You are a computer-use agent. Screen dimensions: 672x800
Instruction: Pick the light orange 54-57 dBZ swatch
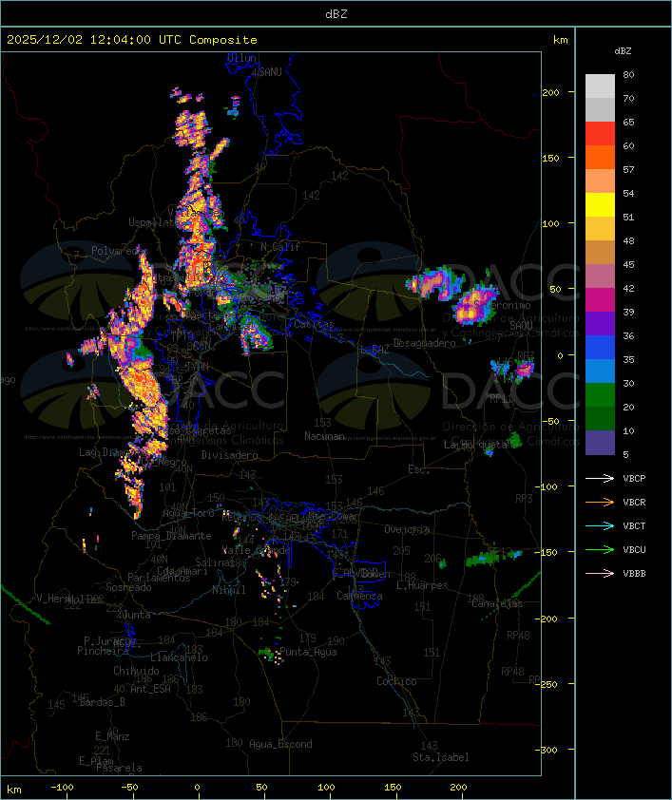point(600,181)
